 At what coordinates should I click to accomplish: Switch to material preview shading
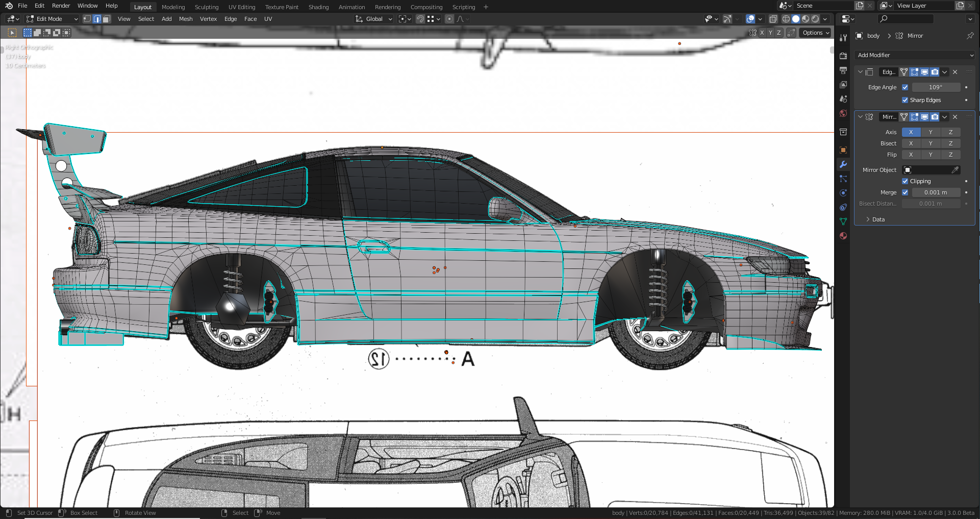pos(806,19)
